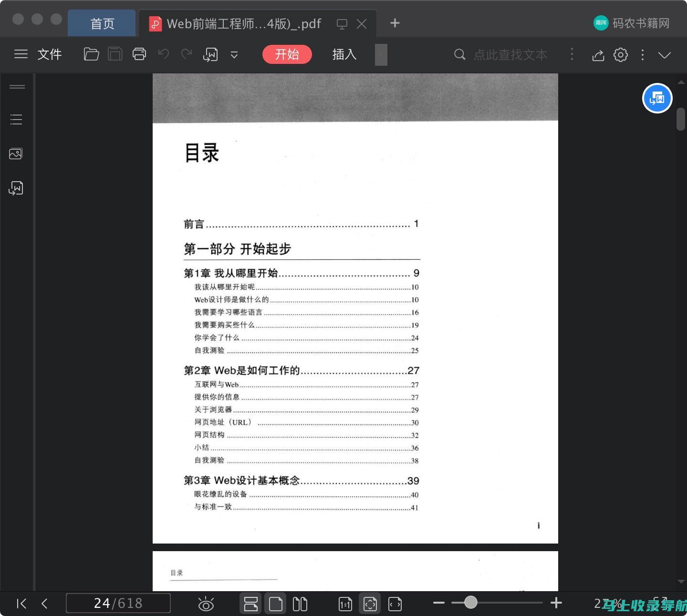687x616 pixels.
Task: Switch to the 首页 tab
Action: click(102, 23)
